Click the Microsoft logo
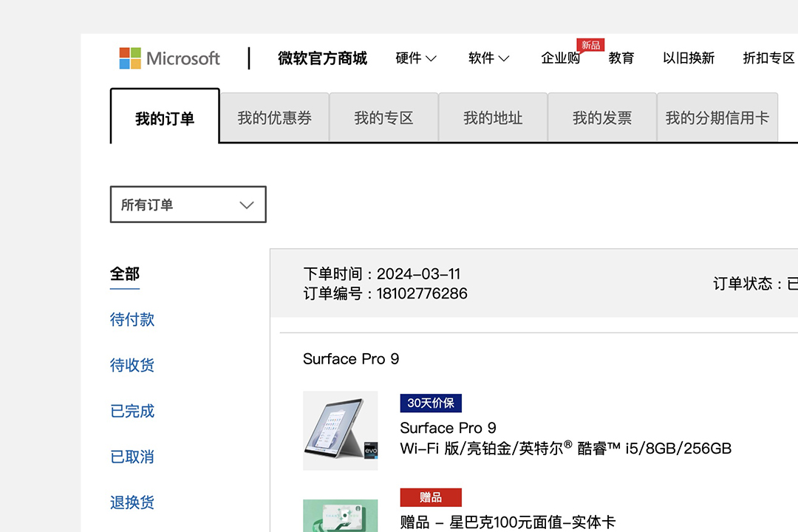The height and width of the screenshot is (532, 798). [170, 58]
